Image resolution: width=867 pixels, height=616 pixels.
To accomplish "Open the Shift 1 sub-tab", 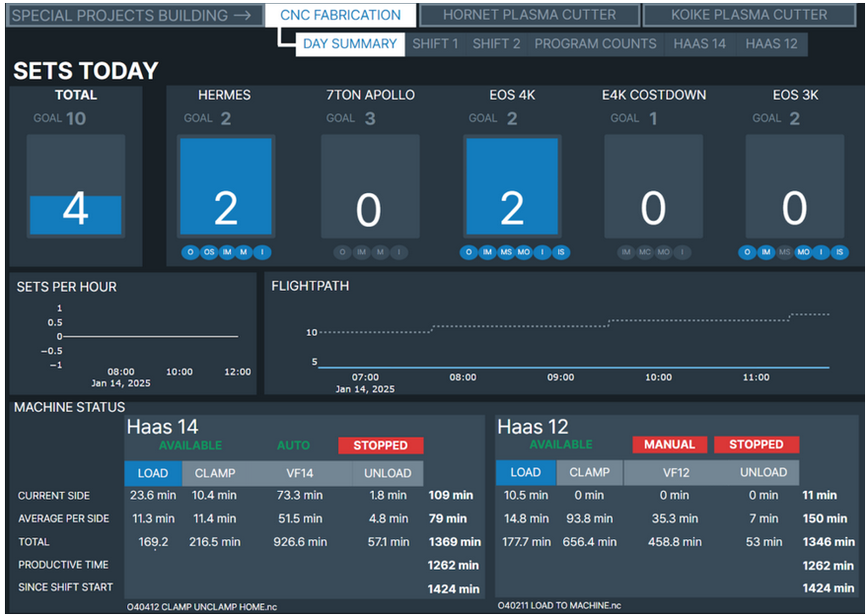I will pos(435,43).
